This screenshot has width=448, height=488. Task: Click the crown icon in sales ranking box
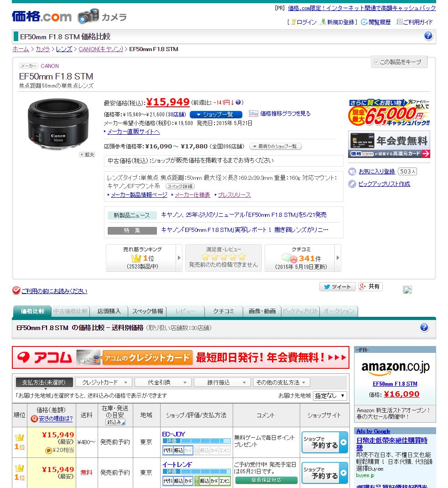click(x=136, y=258)
